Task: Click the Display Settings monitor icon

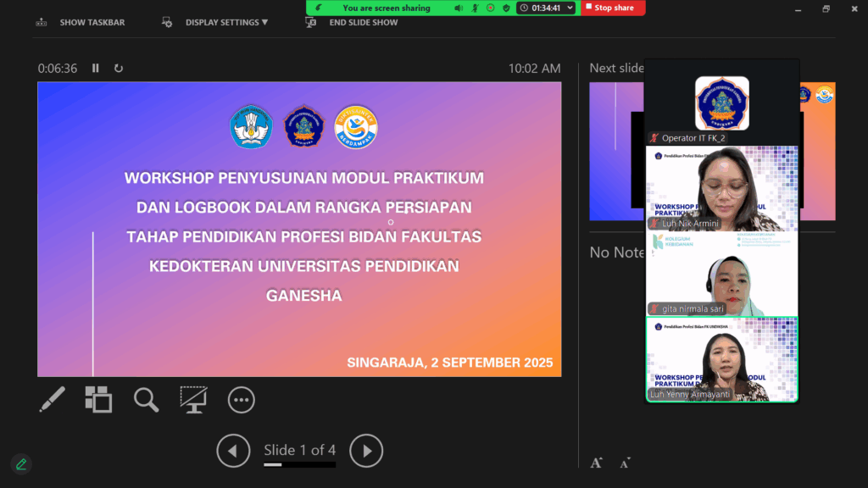Action: pos(167,22)
